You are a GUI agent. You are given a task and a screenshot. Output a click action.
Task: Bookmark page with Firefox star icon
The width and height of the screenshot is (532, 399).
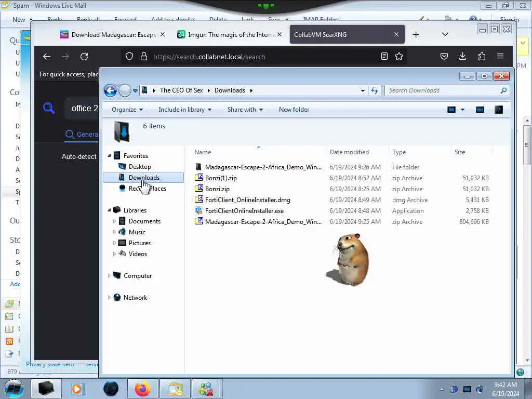pos(399,56)
